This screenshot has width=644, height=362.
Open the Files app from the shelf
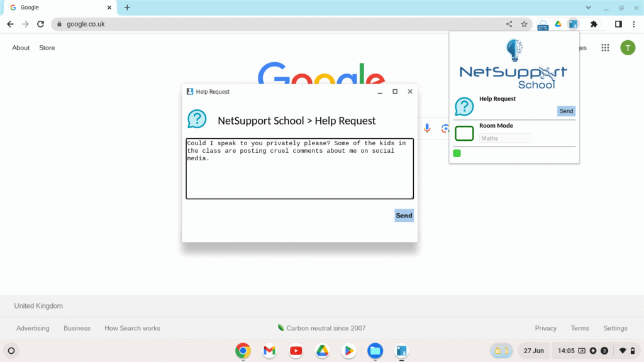tap(375, 351)
